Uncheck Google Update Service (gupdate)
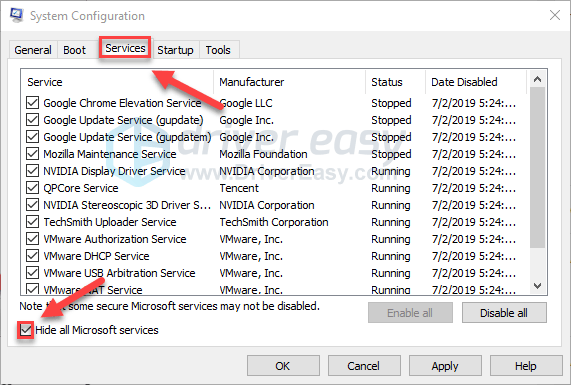 pyautogui.click(x=33, y=120)
